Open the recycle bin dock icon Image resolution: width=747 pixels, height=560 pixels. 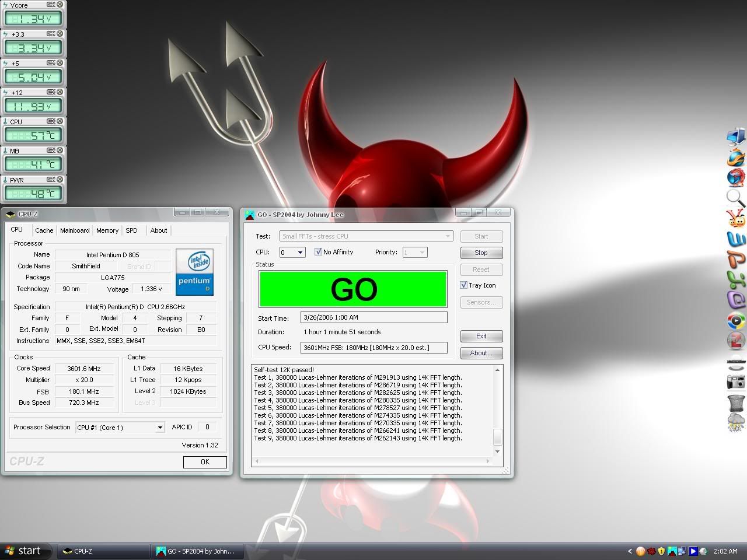(x=736, y=402)
